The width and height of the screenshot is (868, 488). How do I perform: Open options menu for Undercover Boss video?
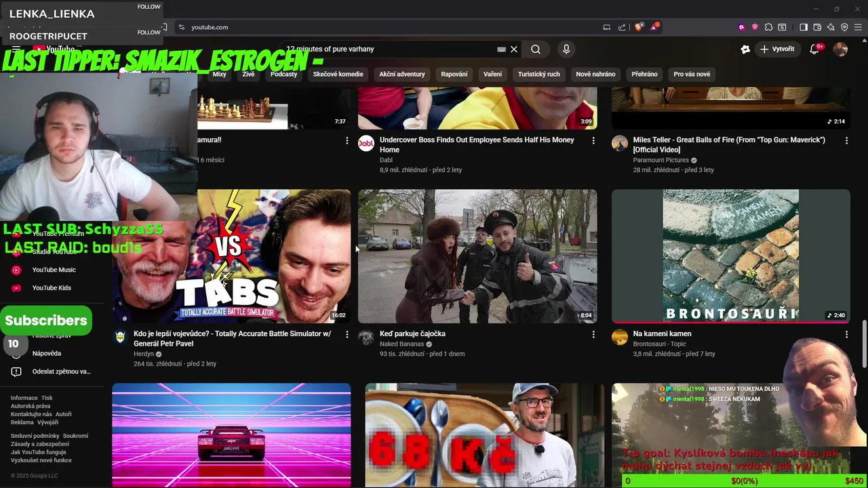[593, 140]
